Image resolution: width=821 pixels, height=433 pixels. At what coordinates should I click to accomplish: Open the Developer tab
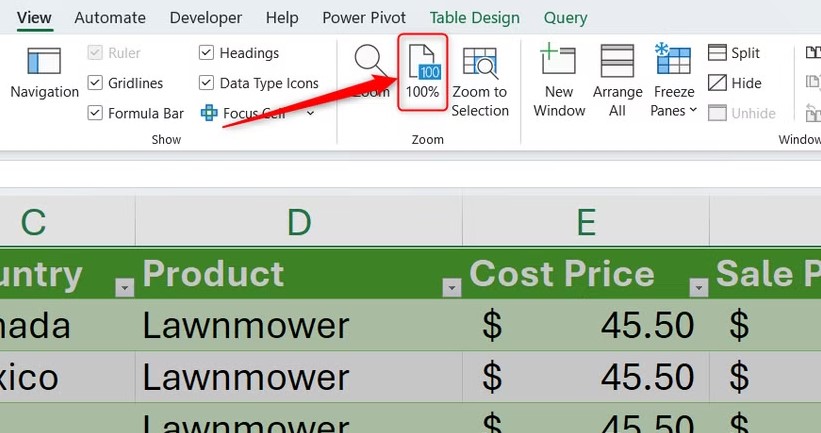pyautogui.click(x=206, y=18)
